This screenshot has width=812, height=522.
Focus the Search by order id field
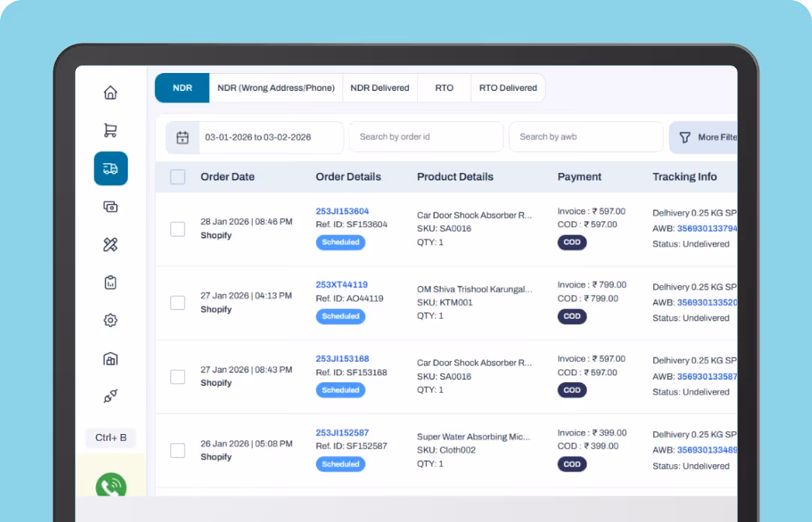pyautogui.click(x=426, y=137)
